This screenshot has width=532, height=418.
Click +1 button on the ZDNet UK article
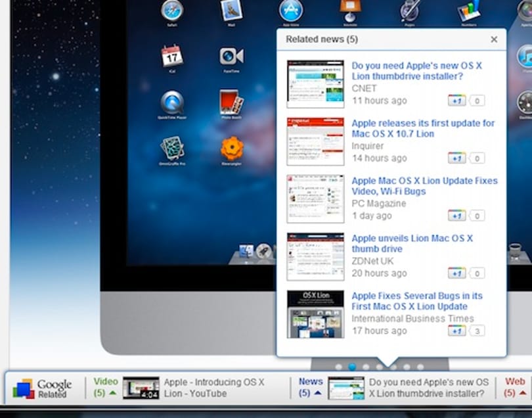[x=456, y=273]
